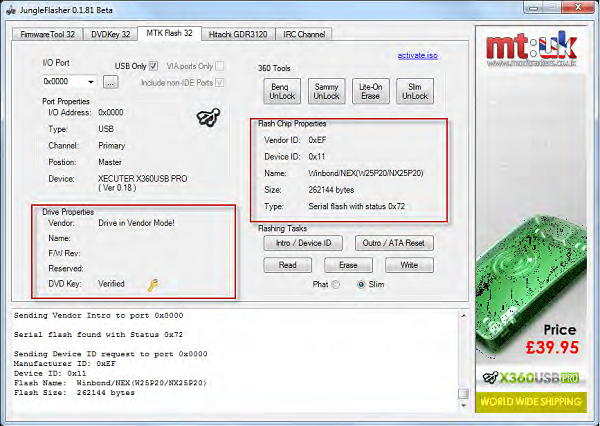Click the Sammy UnLock button
Image resolution: width=600 pixels, height=426 pixels.
326,91
